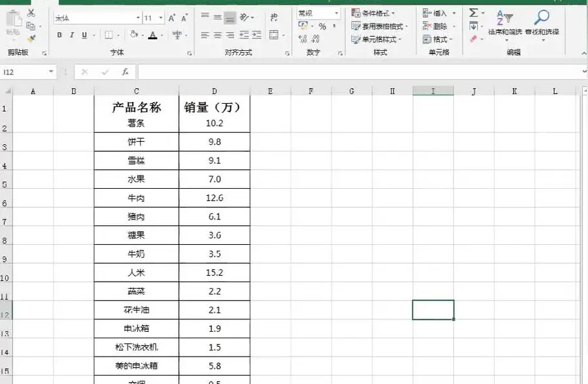The image size is (588, 384).
Task: Click the cell containing 松下洗衣机
Action: point(137,347)
